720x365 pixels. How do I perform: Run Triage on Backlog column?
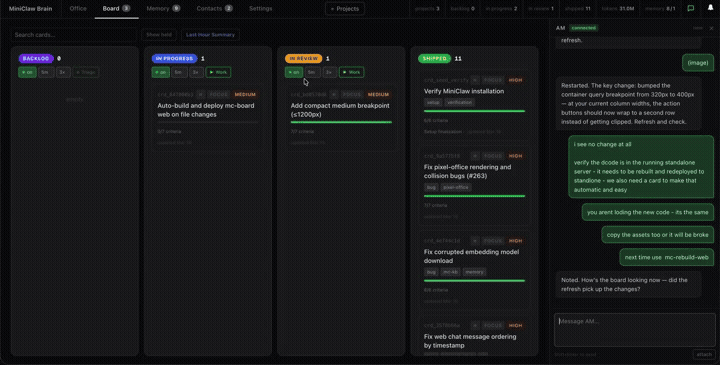pos(86,72)
